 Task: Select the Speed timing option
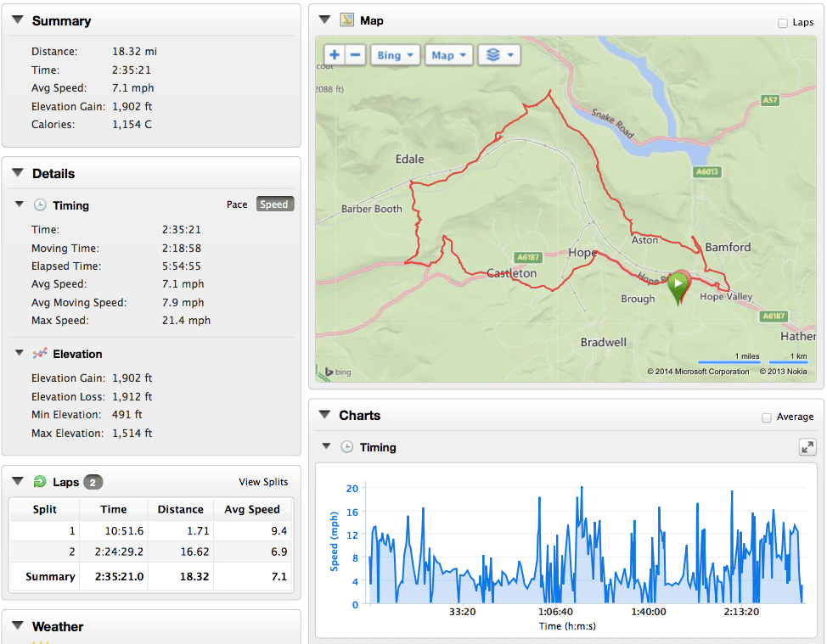point(274,204)
